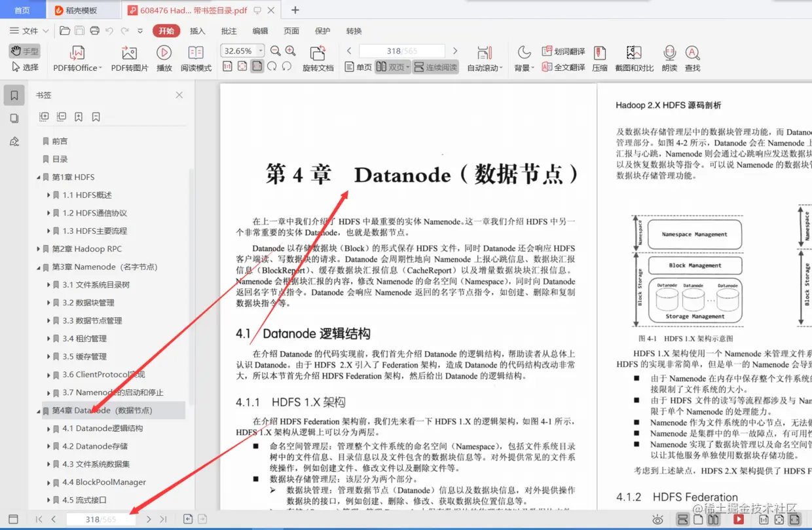The width and height of the screenshot is (812, 530).
Task: Zoom out with the minus magnifier
Action: tap(276, 50)
